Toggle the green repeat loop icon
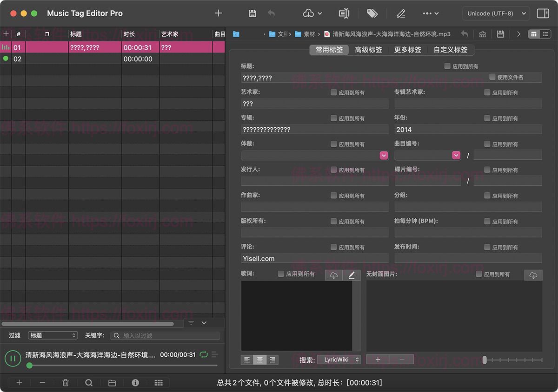Image resolution: width=558 pixels, height=392 pixels. 203,355
